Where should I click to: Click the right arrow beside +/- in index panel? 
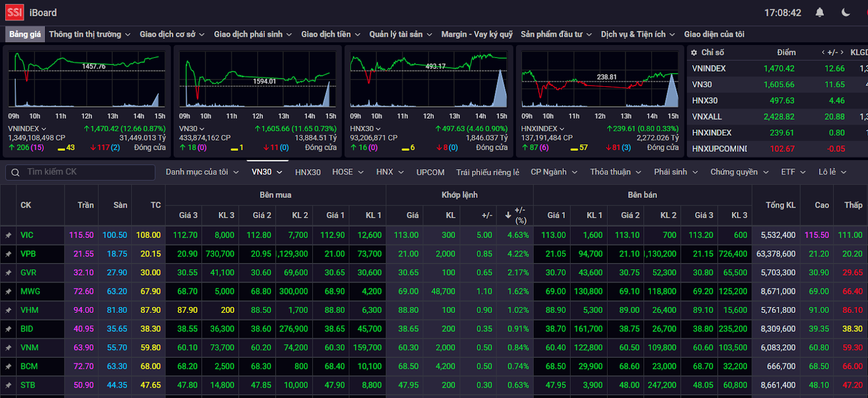click(x=842, y=53)
